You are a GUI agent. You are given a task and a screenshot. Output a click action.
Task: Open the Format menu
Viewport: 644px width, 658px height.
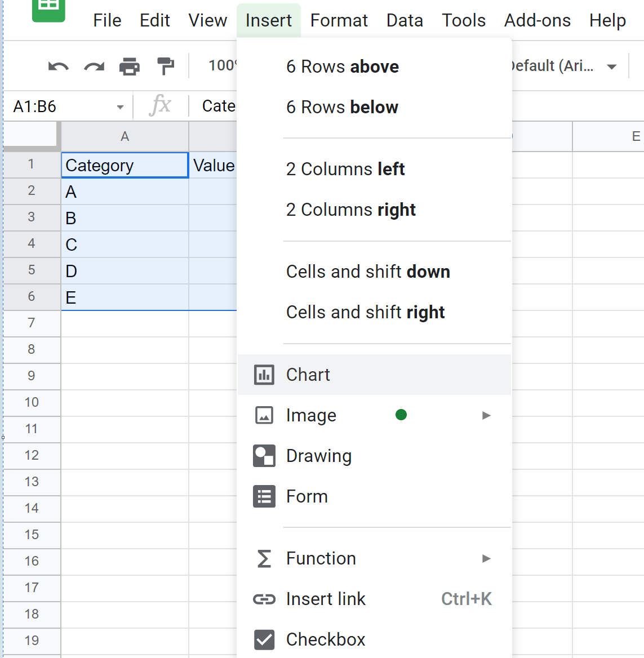[339, 20]
